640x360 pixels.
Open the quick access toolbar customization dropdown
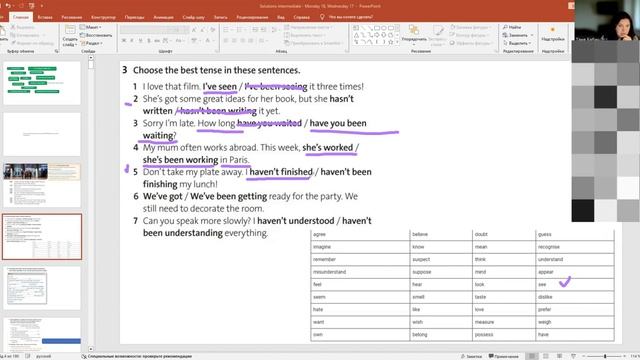click(x=42, y=6)
